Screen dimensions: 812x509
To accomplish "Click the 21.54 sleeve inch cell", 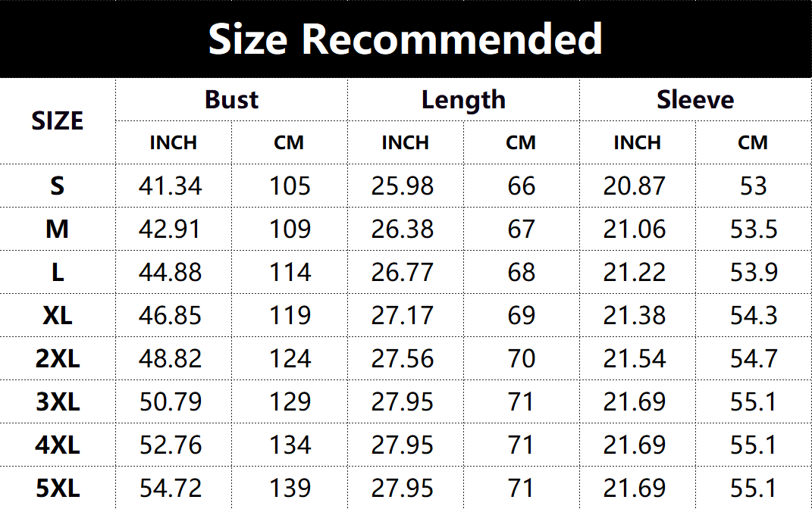I will (x=635, y=358).
